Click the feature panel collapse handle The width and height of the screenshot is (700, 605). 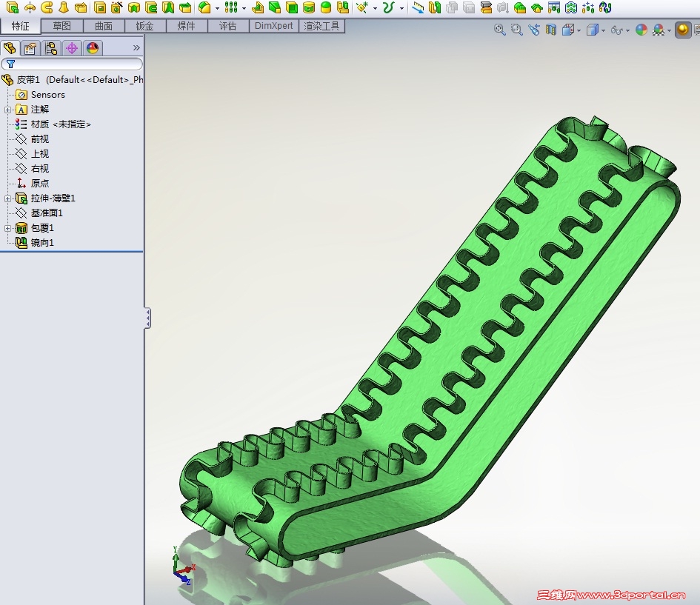coord(147,318)
